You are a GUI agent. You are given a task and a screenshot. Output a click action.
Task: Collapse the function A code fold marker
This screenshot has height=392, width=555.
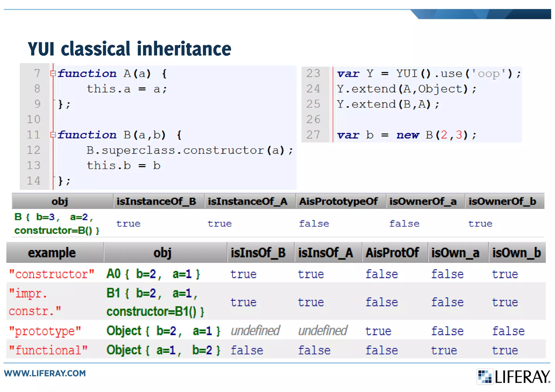point(53,73)
